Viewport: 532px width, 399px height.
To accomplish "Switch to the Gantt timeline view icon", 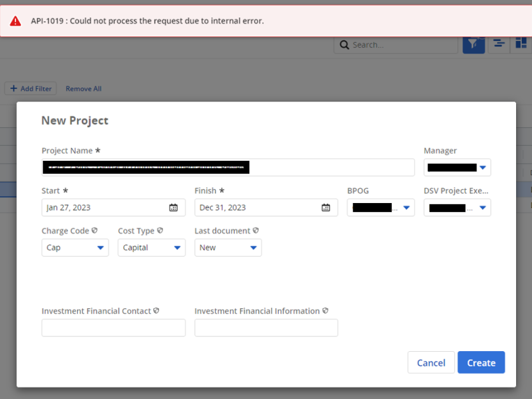I will [x=499, y=44].
